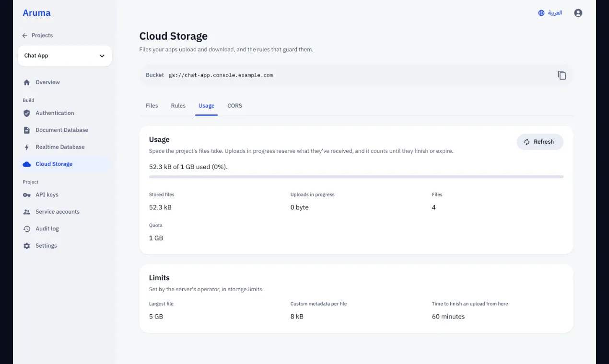Go back to Projects

(37, 35)
